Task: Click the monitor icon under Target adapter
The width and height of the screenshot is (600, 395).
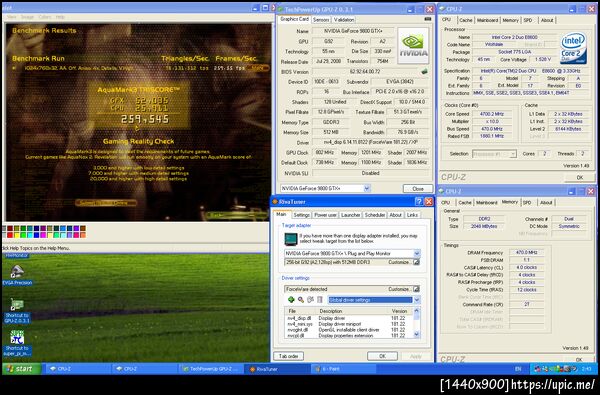Action: pyautogui.click(x=291, y=239)
